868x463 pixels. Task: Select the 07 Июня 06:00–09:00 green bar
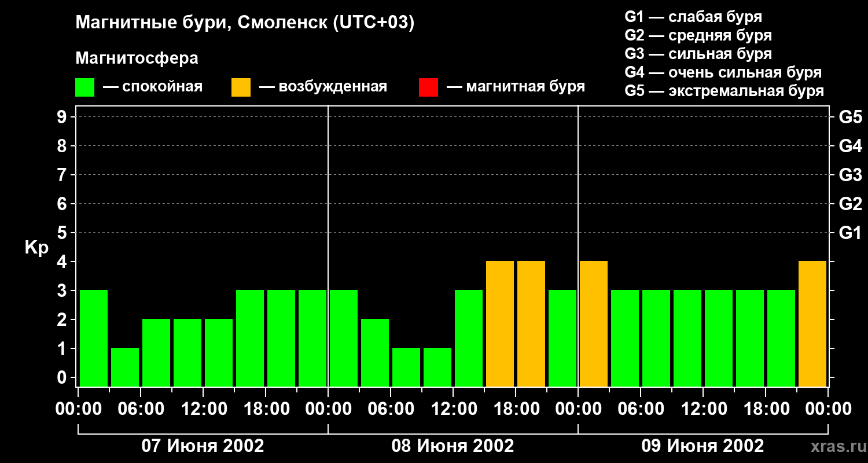156,352
